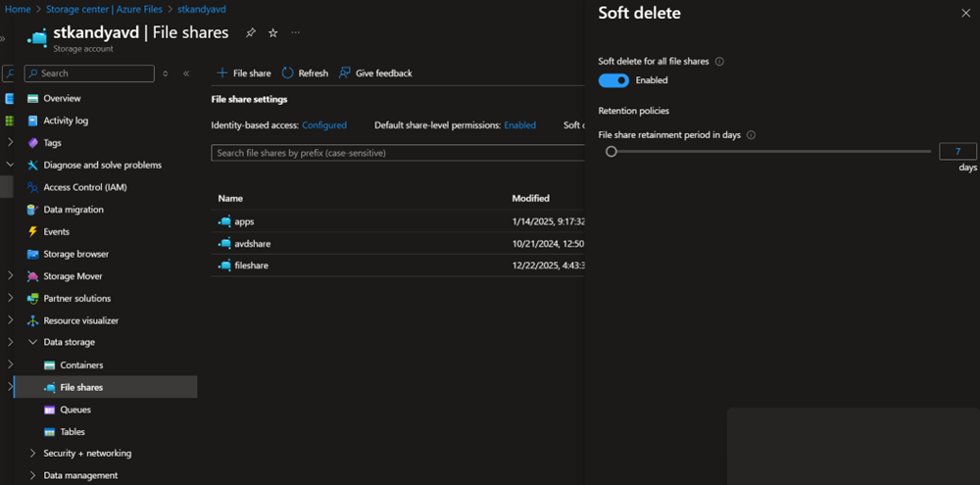Mark storage account as favorite with star
Image resolution: width=980 pixels, height=485 pixels.
(273, 32)
